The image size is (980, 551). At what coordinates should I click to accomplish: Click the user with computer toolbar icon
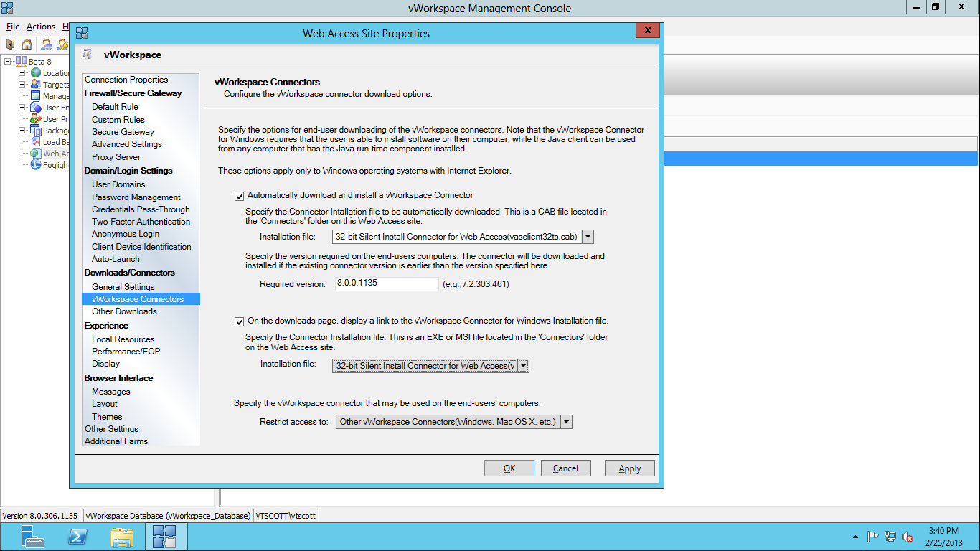(46, 44)
